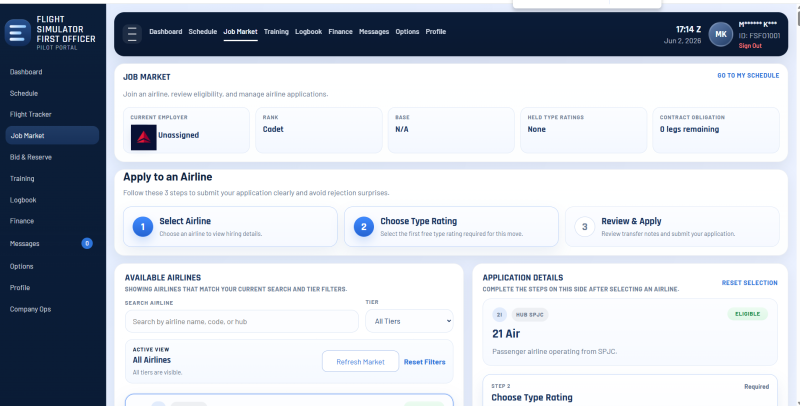Focus the Search Airline input field
800x406 pixels.
(241, 321)
